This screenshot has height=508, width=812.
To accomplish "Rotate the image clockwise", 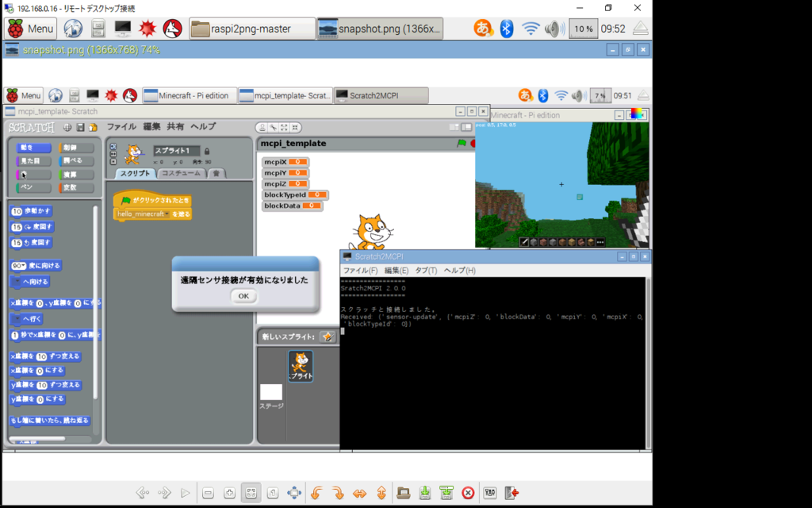I will click(x=338, y=492).
